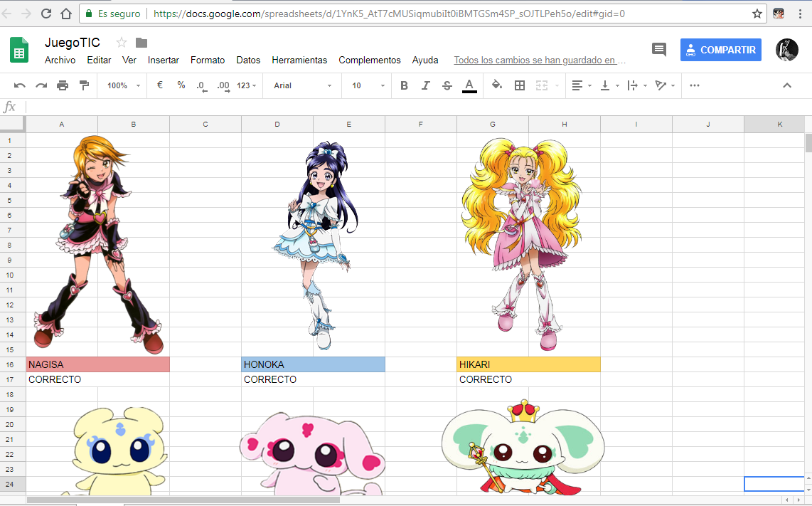
Task: Collapse the menus with chevron-up
Action: 787,85
